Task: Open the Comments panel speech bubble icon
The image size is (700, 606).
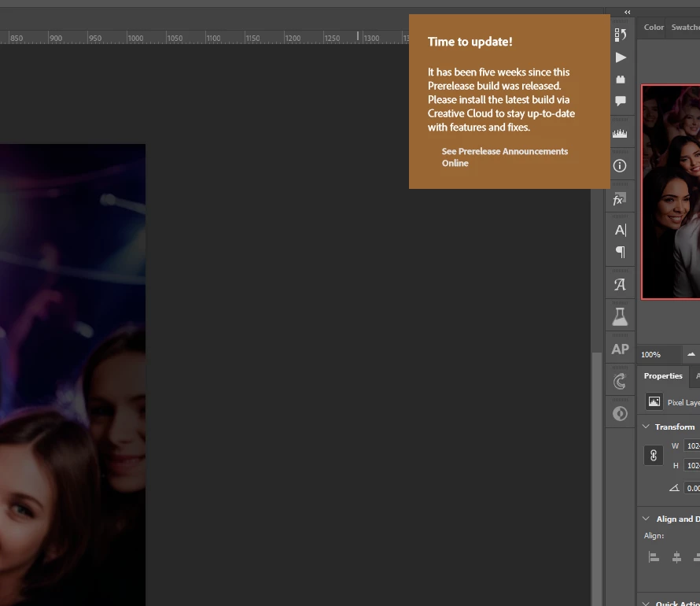Action: [620, 101]
